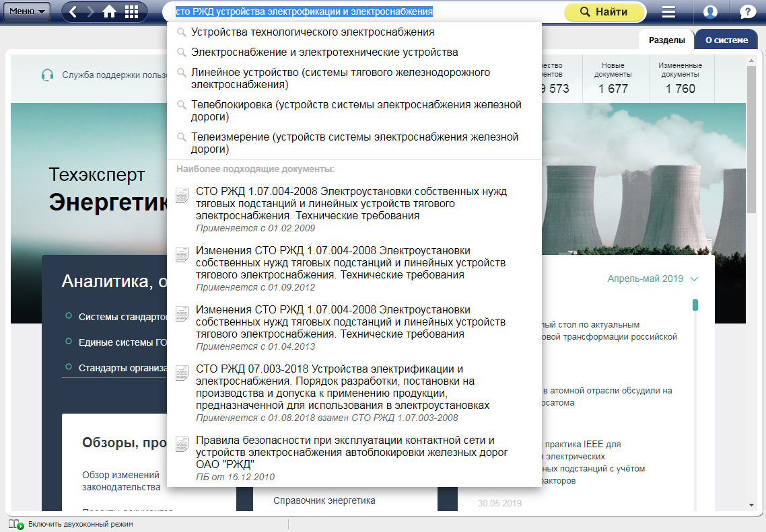Switch to the О системе tab
Image resolution: width=766 pixels, height=532 pixels.
coord(726,40)
